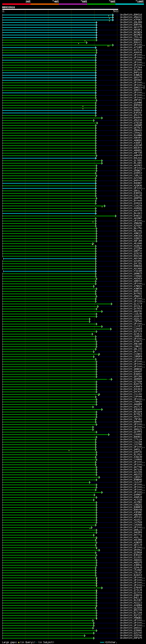Image resolution: width=146 pixels, height=644 pixels.
Task: Click the cyan ~100% identity color legend
Action: pos(129,4)
